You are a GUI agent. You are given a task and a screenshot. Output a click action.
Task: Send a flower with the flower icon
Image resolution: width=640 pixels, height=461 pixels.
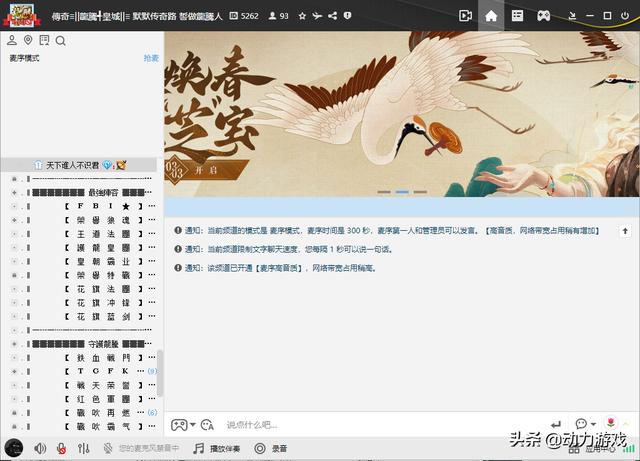611,423
